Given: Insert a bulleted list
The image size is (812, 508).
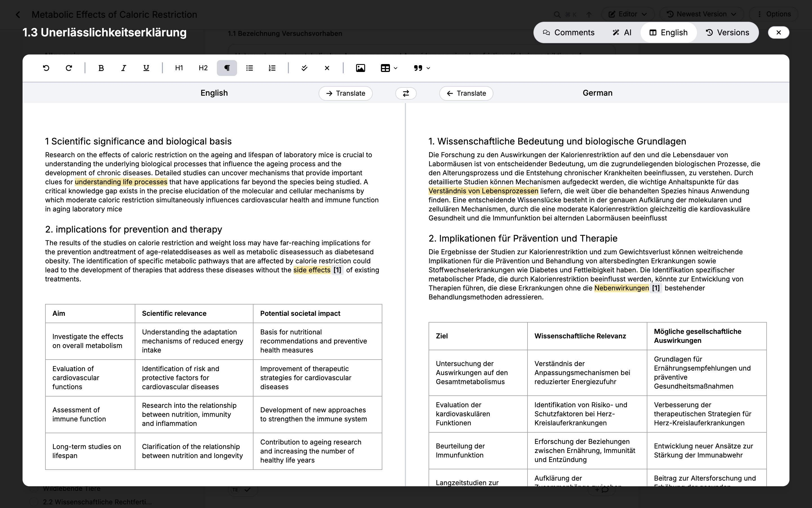Looking at the screenshot, I should pyautogui.click(x=249, y=68).
